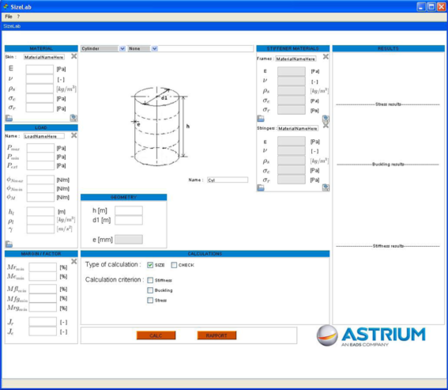This screenshot has width=448, height=390.
Task: Open the folder icon under Frames material
Action: coord(261,119)
